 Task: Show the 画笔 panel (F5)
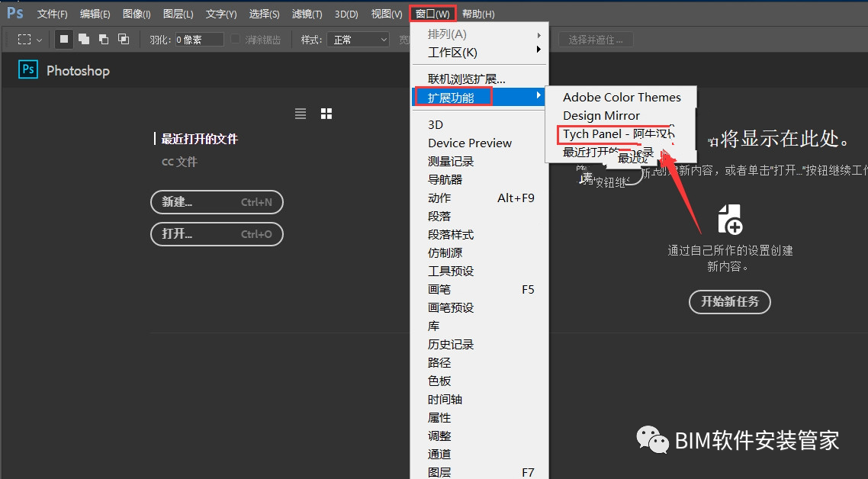(x=480, y=289)
